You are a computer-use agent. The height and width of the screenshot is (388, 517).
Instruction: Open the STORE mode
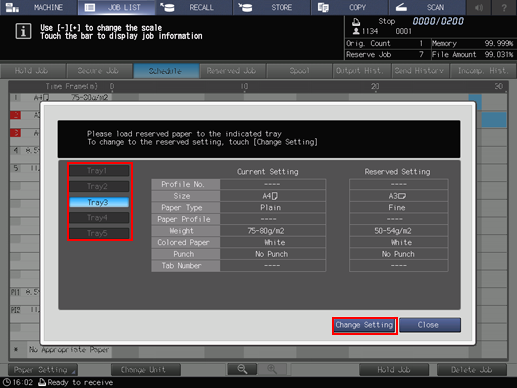pyautogui.click(x=272, y=7)
